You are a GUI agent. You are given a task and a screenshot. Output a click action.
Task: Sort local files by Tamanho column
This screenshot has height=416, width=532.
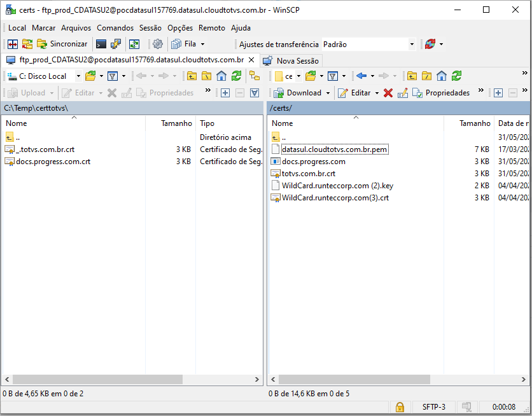pos(176,123)
